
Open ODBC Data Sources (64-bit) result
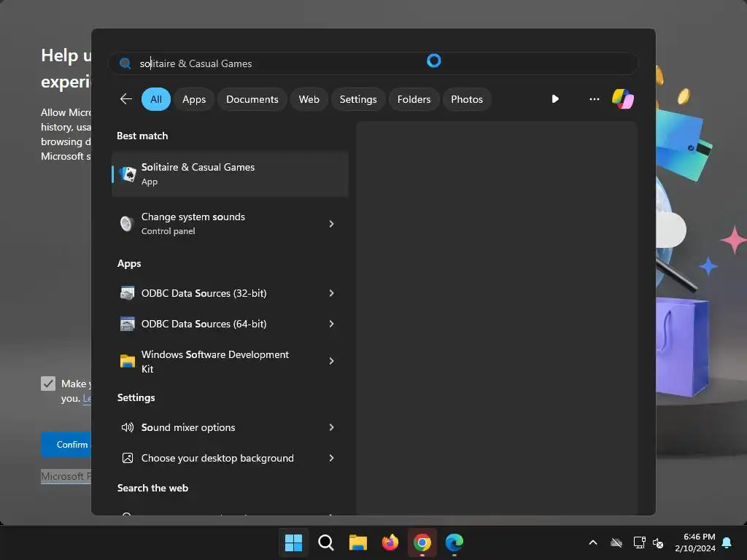coord(230,324)
